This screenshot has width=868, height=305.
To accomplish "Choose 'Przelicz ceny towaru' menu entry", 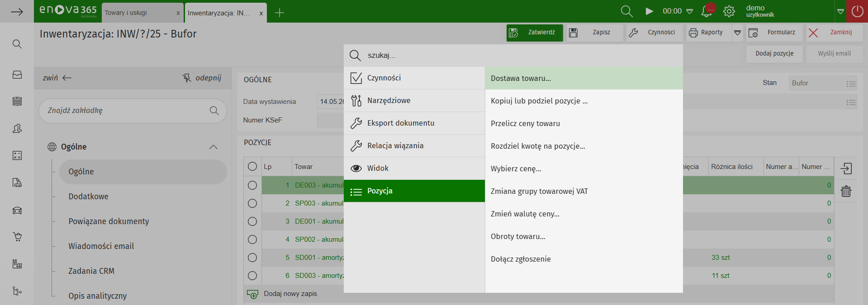I will click(x=525, y=123).
